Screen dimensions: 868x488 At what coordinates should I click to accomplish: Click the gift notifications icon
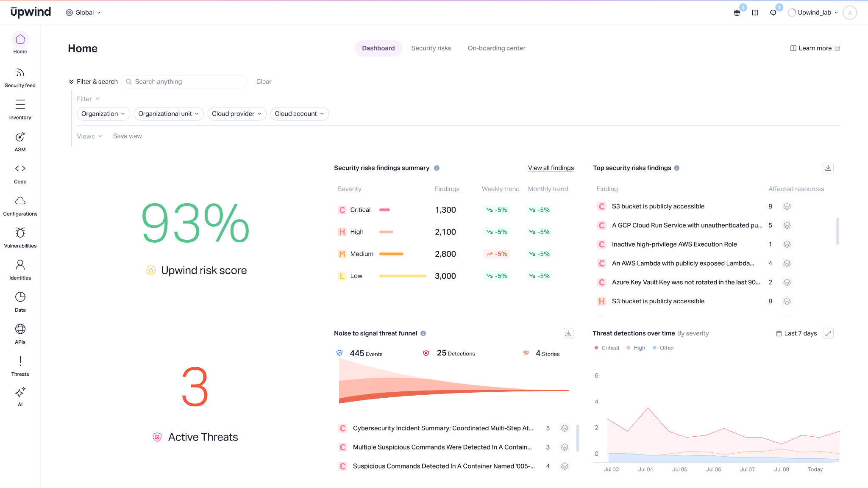click(x=737, y=13)
